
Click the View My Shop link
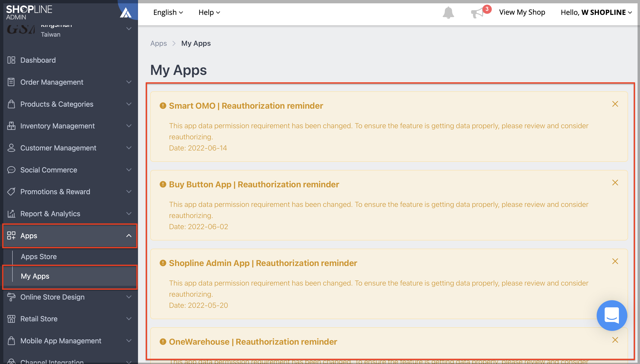522,12
